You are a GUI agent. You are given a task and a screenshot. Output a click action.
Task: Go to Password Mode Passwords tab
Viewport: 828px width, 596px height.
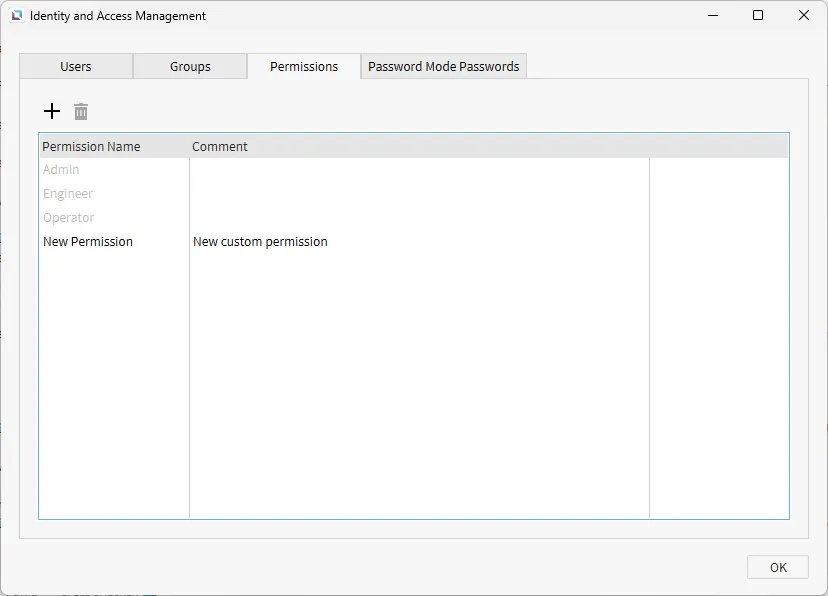tap(444, 67)
